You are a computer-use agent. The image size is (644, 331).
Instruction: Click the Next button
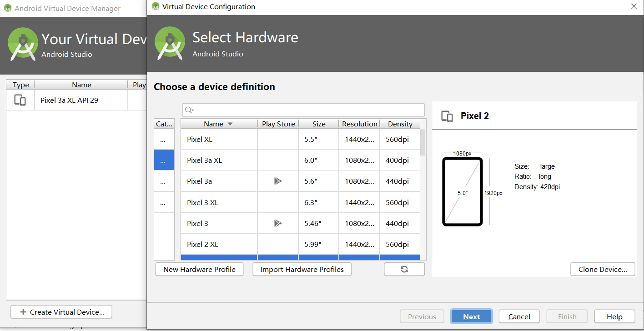pyautogui.click(x=472, y=316)
